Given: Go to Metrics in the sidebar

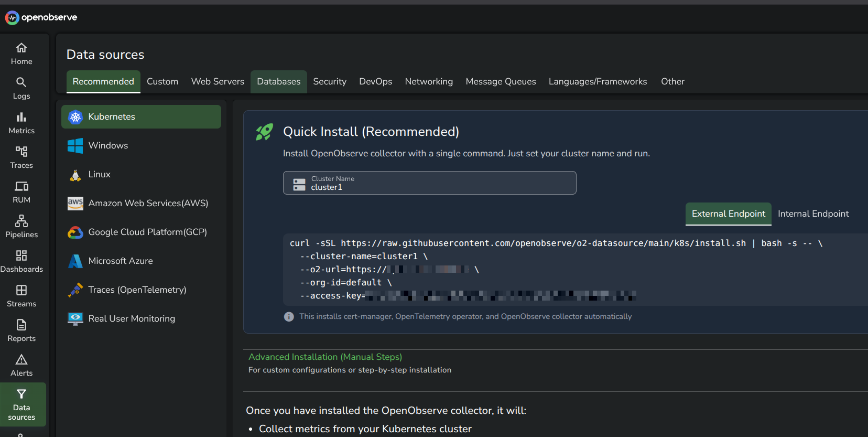Looking at the screenshot, I should (x=21, y=123).
